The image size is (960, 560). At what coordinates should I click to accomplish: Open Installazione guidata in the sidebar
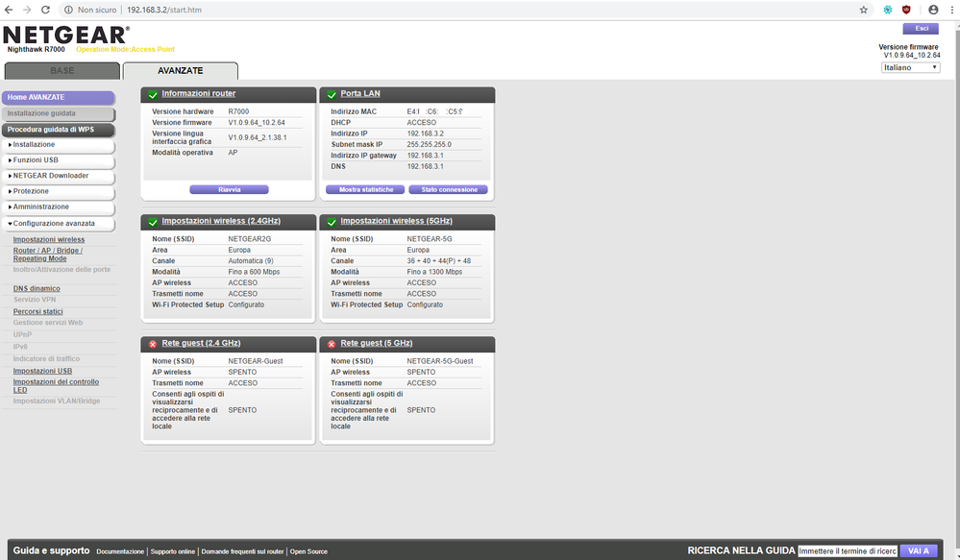click(59, 114)
